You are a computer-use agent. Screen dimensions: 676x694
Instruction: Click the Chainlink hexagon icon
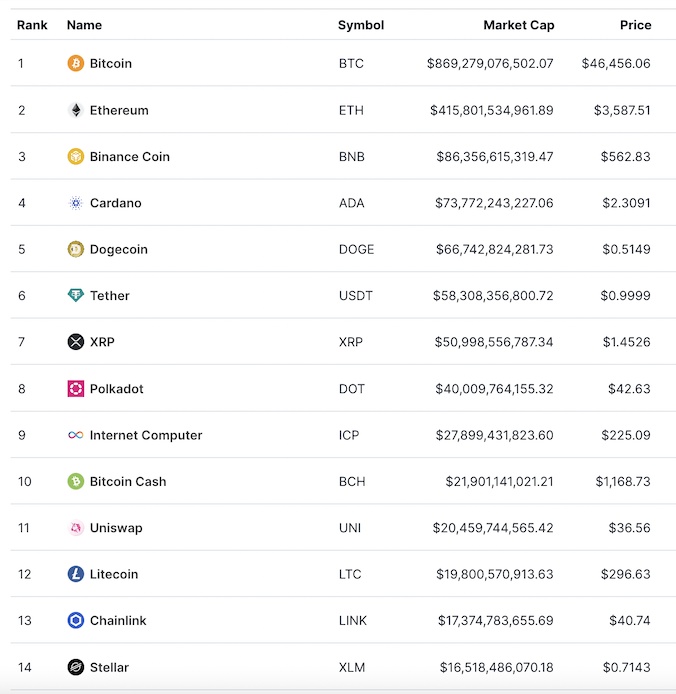(76, 621)
